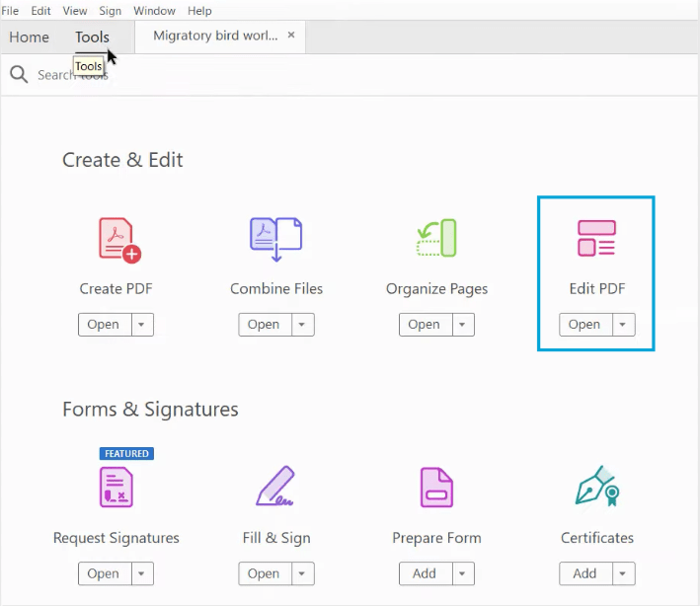Expand the Create PDF dropdown arrow
Screen dimensions: 700x606
[142, 325]
